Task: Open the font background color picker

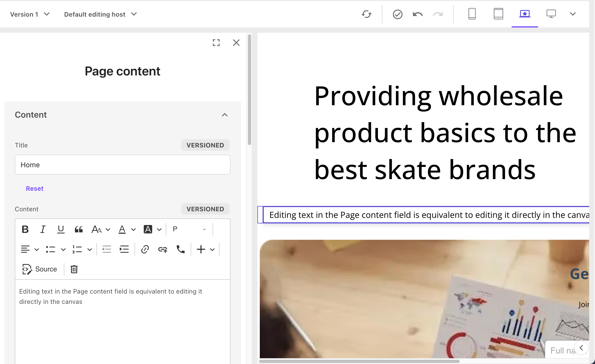Action: point(152,229)
